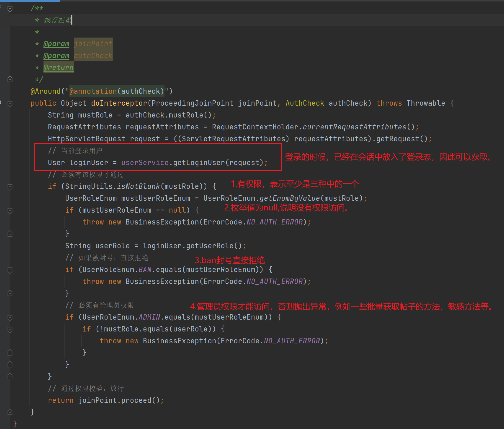The height and width of the screenshot is (429, 504).
Task: Collapse the Javadoc comment fold marker
Action: pyautogui.click(x=10, y=9)
